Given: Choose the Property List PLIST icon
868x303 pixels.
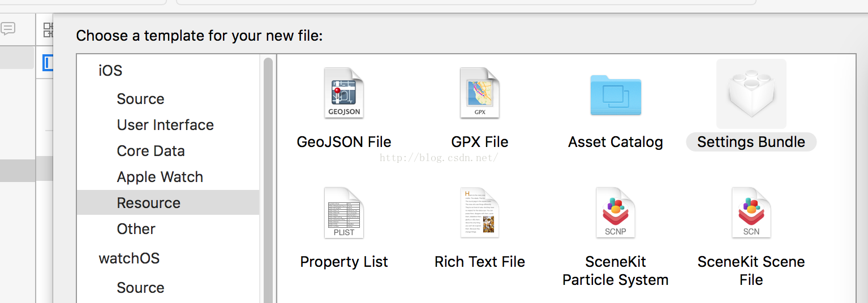Looking at the screenshot, I should click(343, 213).
